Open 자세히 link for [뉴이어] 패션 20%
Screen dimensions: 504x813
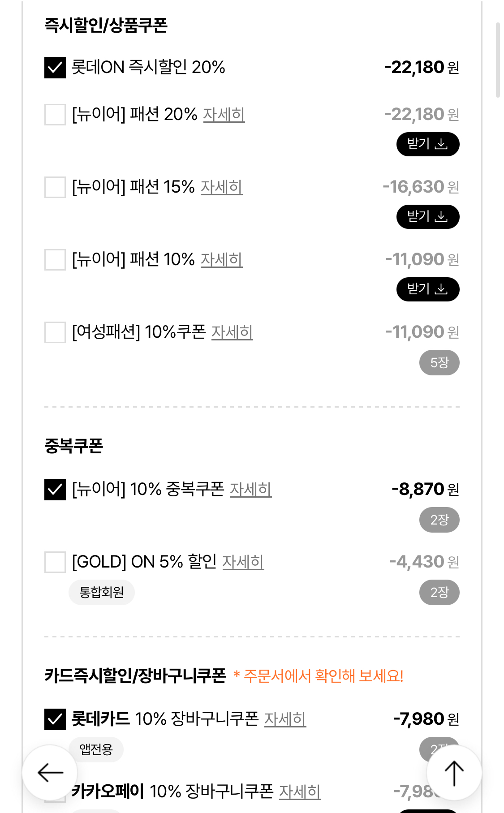point(224,115)
